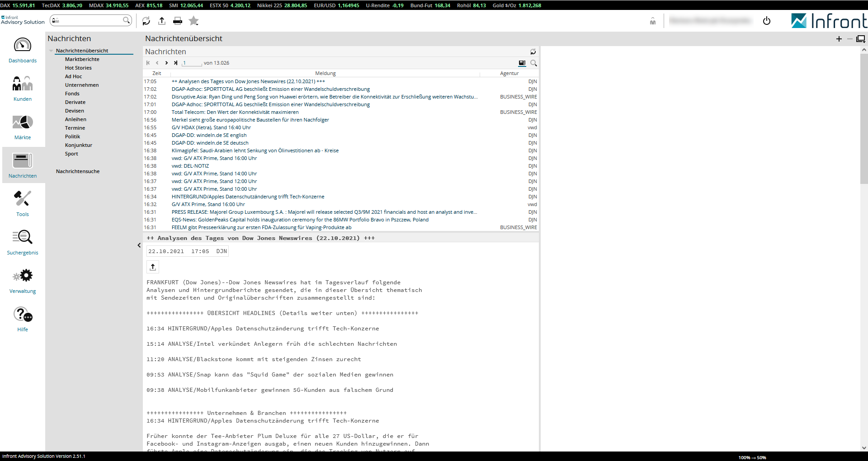This screenshot has height=461, width=868.
Task: Click the page number input field
Action: [x=192, y=63]
